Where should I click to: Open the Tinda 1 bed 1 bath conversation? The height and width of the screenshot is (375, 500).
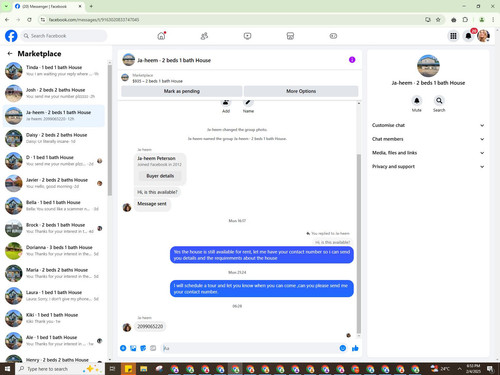click(54, 70)
